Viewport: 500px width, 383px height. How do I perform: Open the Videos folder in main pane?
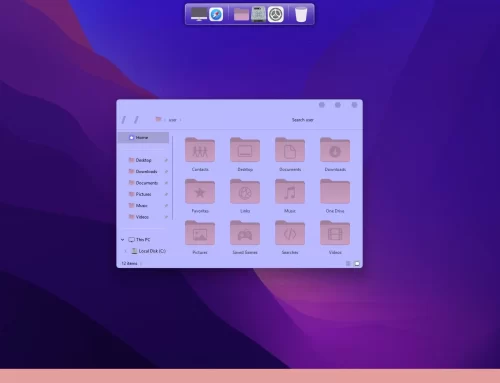click(x=335, y=237)
